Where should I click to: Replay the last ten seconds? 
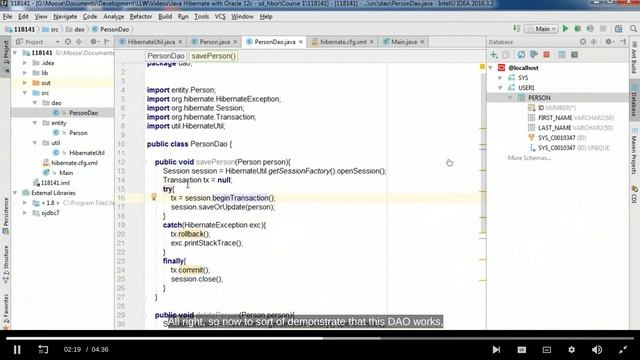[x=43, y=350]
